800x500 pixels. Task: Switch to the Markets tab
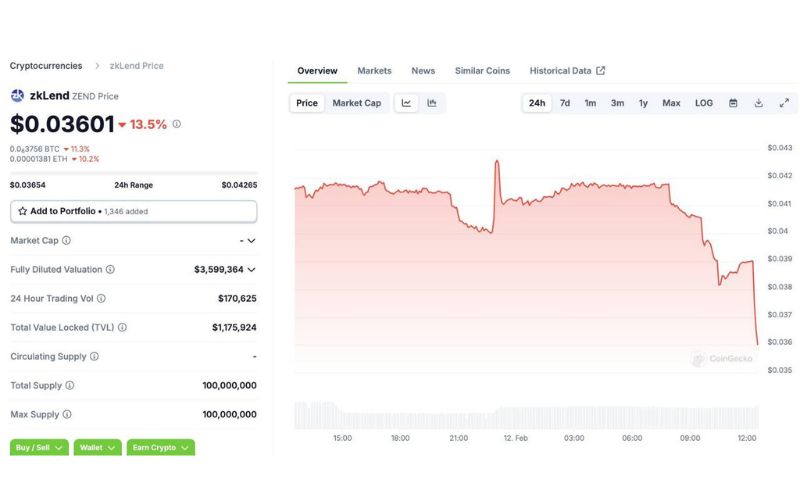[x=374, y=71]
